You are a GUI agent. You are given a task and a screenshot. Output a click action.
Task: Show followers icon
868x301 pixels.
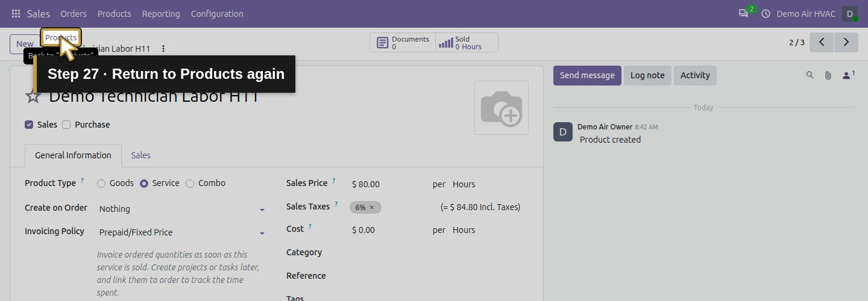tap(848, 75)
